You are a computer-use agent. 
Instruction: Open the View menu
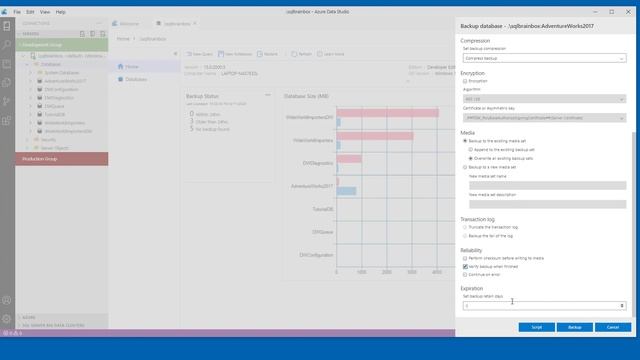pyautogui.click(x=45, y=12)
